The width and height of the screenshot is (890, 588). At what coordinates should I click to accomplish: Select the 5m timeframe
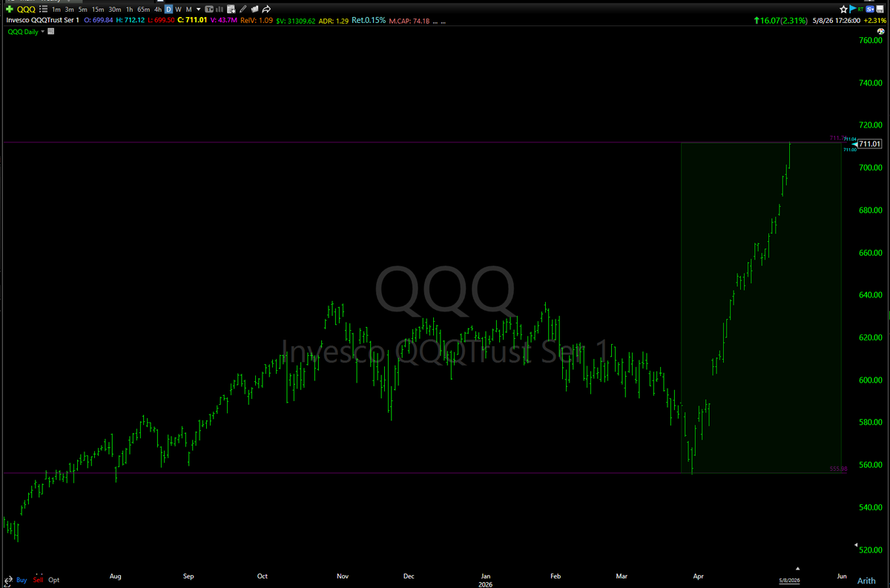point(83,10)
